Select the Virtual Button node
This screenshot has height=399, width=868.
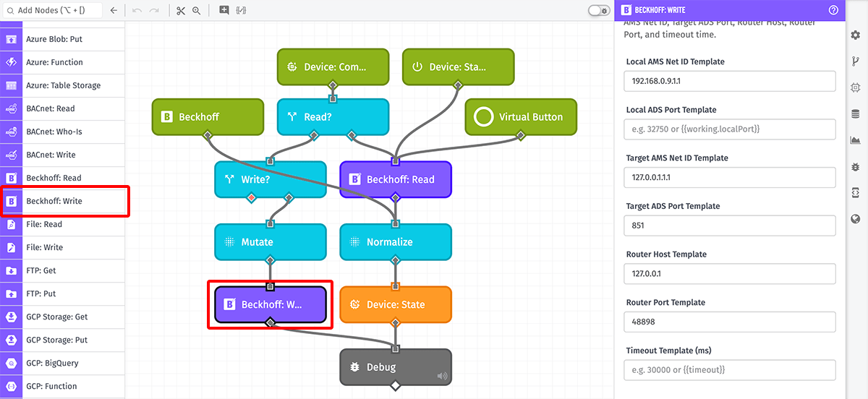coord(521,116)
